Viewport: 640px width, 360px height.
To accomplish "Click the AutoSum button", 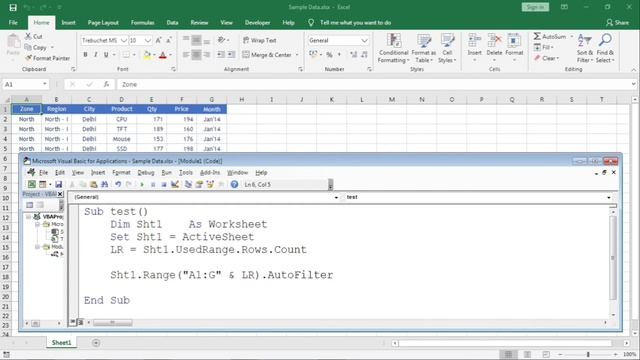I will (550, 37).
